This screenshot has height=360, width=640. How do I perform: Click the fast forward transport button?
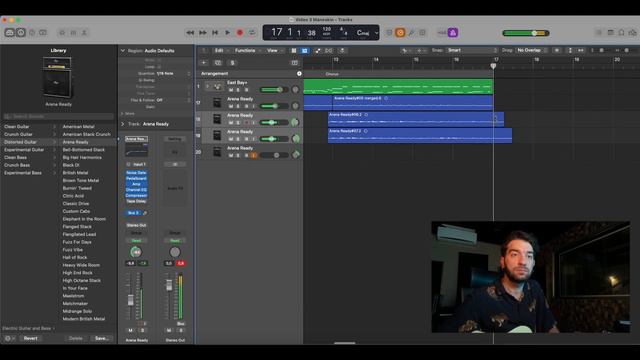click(203, 33)
